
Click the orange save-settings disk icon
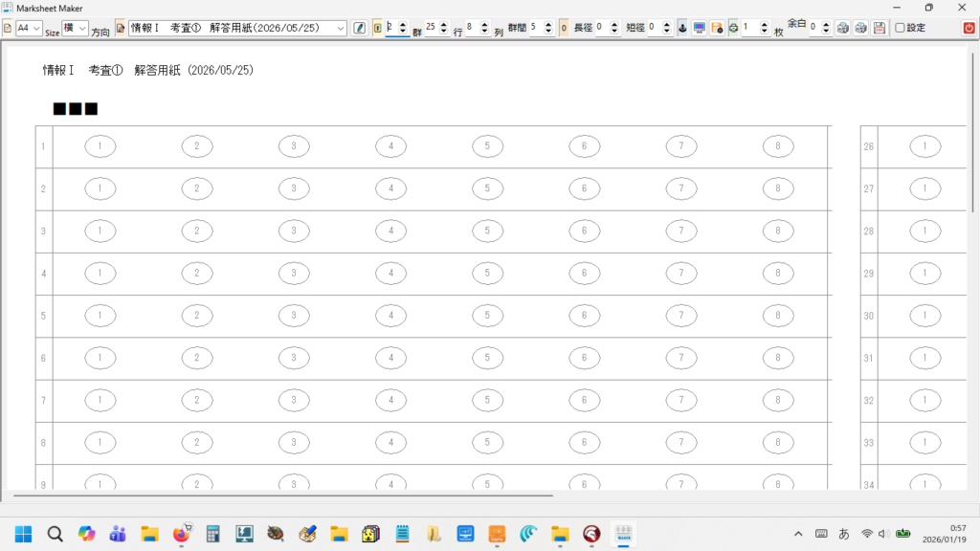click(x=717, y=28)
